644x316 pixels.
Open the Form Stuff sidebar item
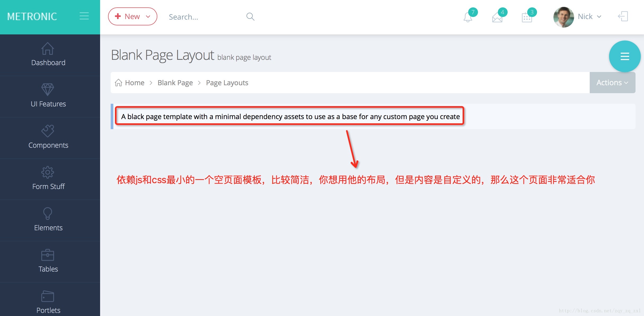coord(48,178)
